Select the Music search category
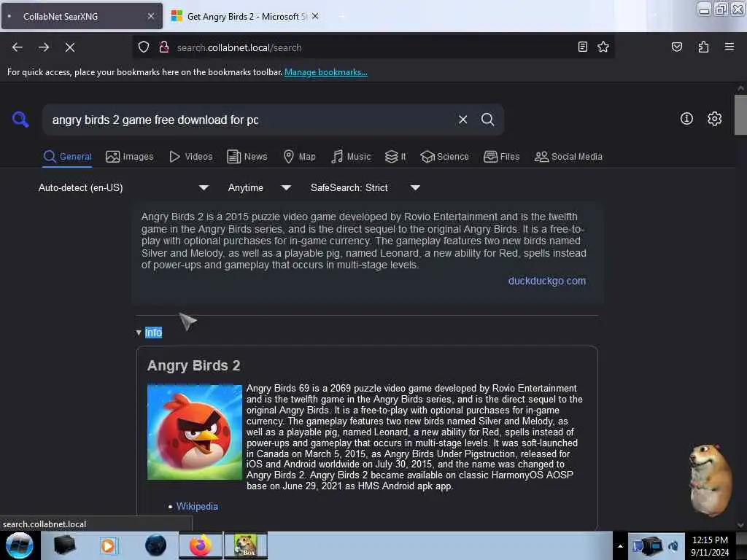 351,157
